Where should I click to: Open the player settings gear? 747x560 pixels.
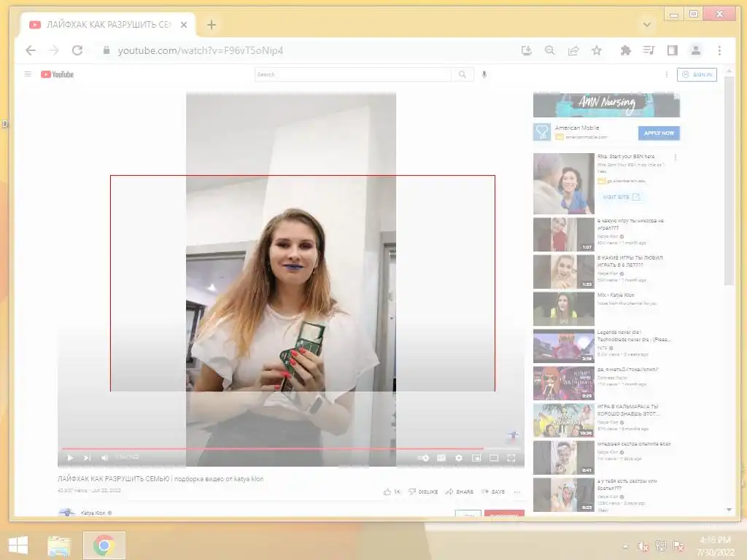(459, 458)
